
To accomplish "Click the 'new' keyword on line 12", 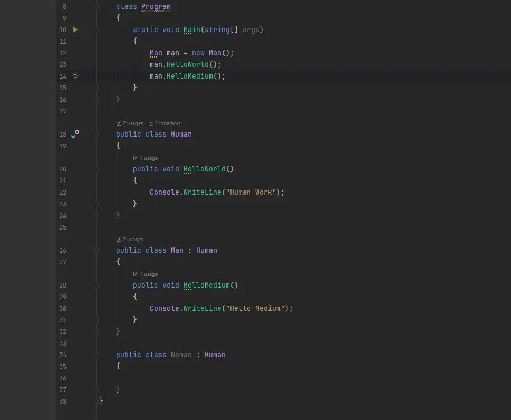I will pos(198,53).
